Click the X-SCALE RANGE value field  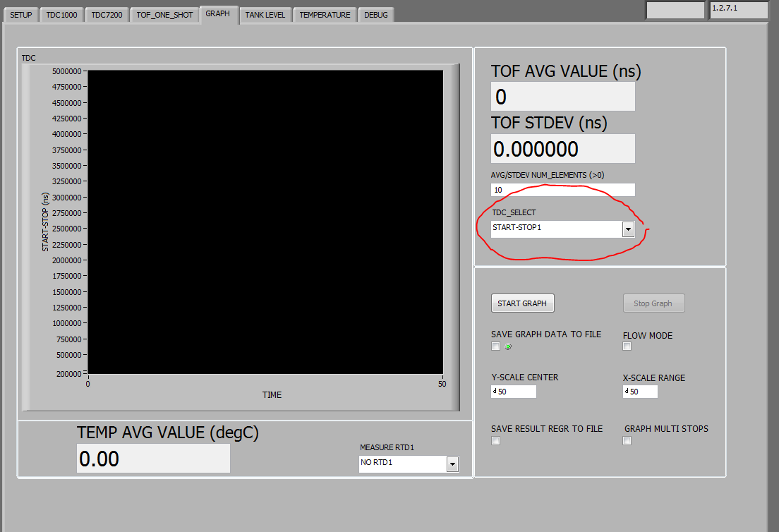pos(640,392)
